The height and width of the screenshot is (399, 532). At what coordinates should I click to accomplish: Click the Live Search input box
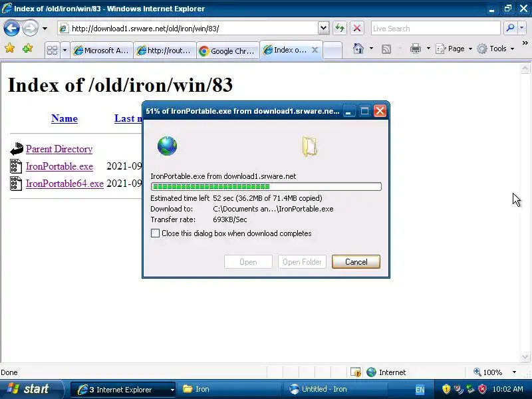[x=436, y=29]
